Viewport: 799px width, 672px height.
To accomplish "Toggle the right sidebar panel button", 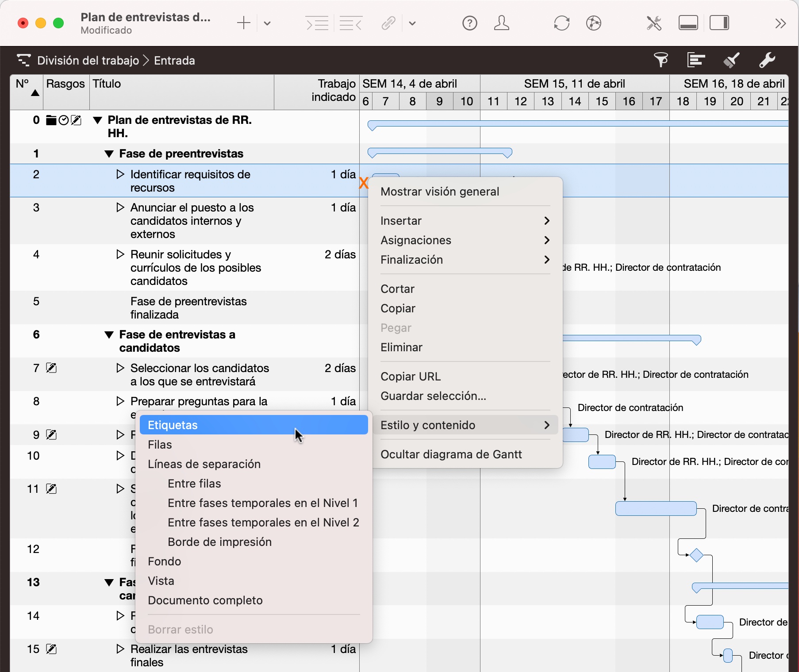I will coord(719,23).
